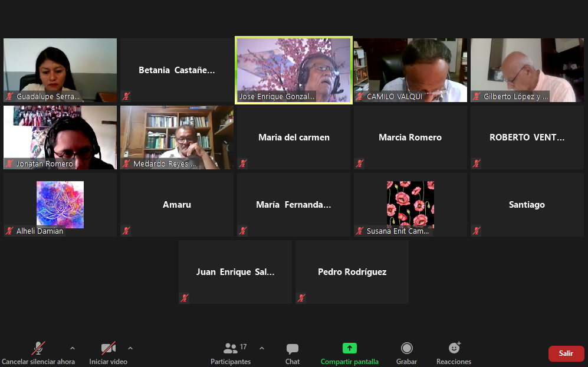Open the Reacciones smiley icon
Viewport: 588px width, 367px height.
[x=454, y=348]
